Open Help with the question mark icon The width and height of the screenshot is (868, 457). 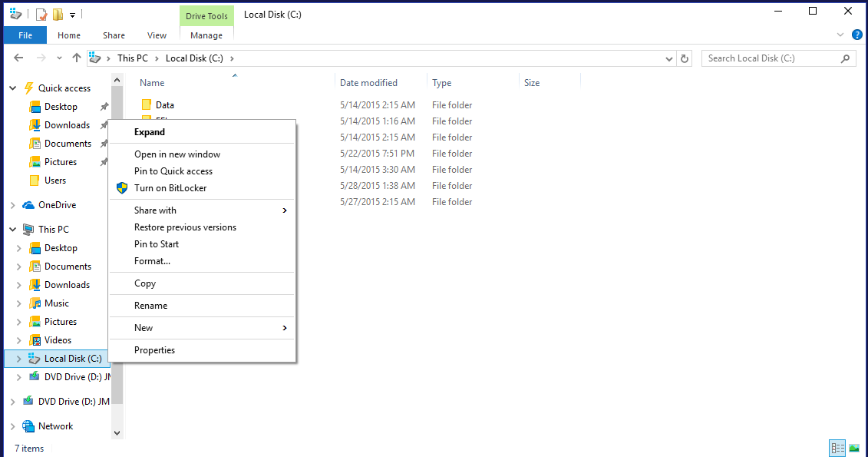[857, 35]
